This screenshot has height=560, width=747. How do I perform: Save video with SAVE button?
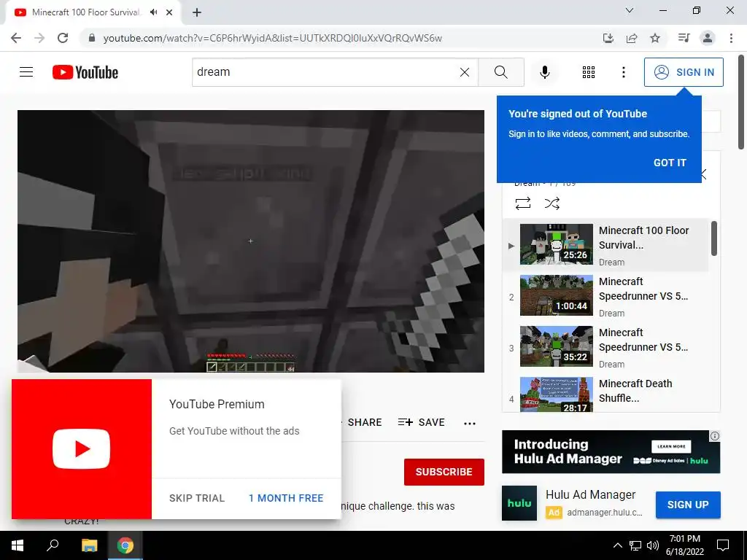coord(421,422)
